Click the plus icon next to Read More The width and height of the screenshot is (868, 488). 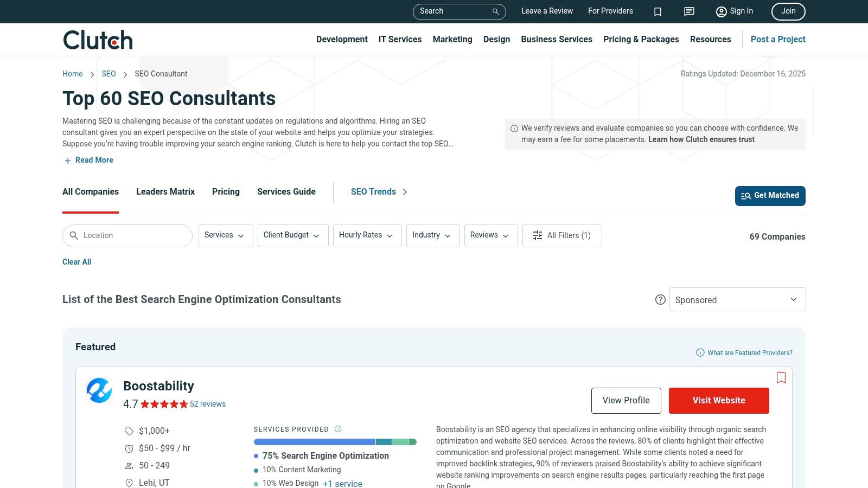tap(68, 160)
